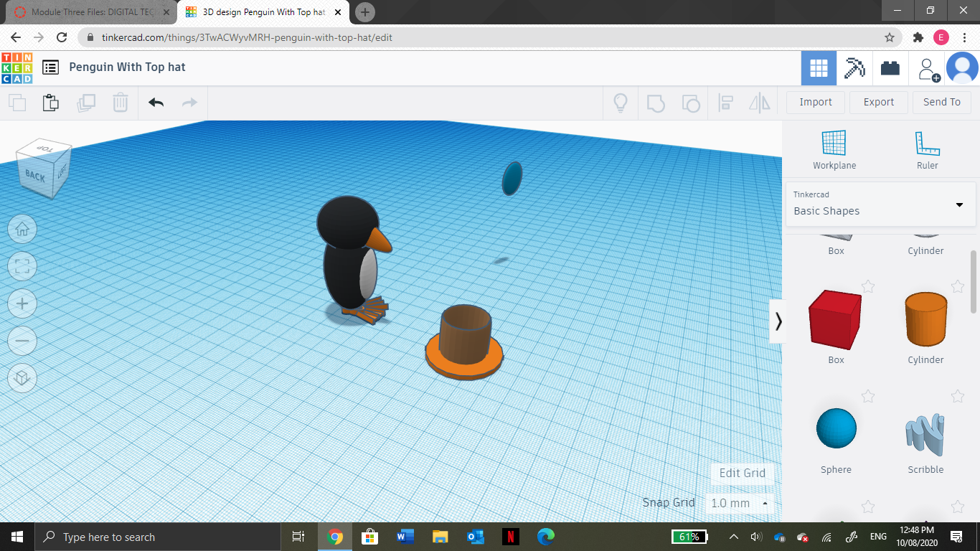
Task: Click the Home view button
Action: [x=22, y=230]
